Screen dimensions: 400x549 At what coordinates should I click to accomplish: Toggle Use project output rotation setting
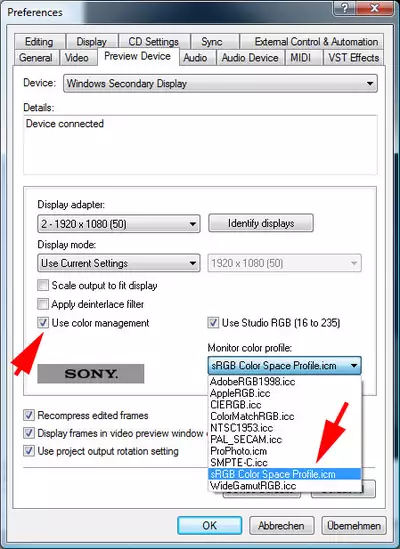tap(29, 451)
